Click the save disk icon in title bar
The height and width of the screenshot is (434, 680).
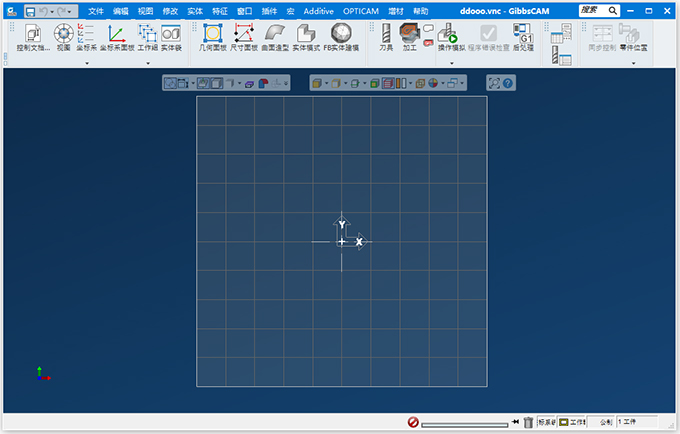[x=30, y=11]
